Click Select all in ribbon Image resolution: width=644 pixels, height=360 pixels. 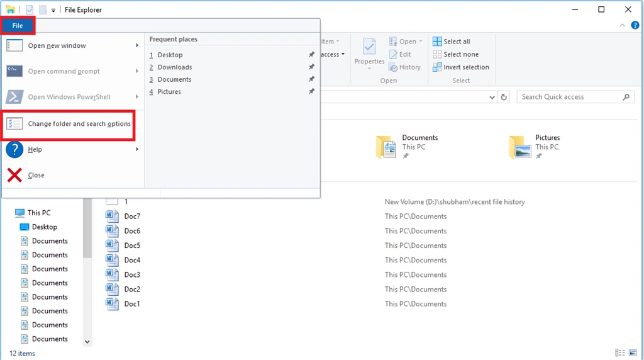[x=452, y=42]
